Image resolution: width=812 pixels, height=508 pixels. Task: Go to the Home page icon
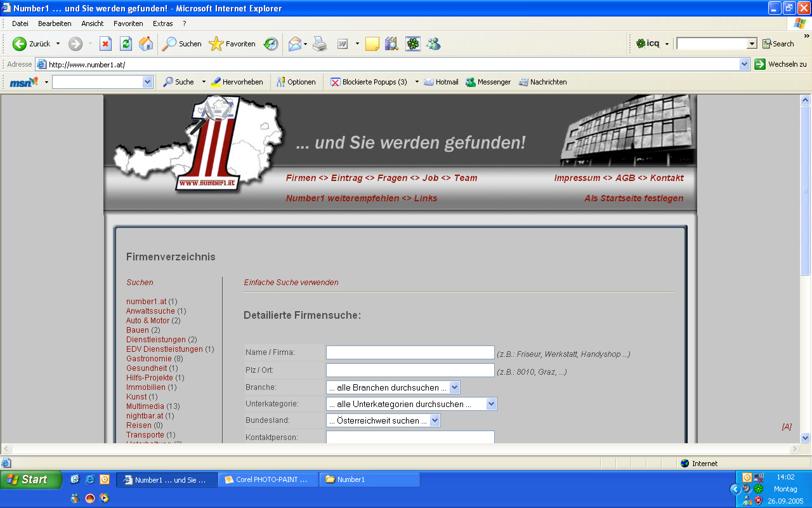pyautogui.click(x=146, y=44)
